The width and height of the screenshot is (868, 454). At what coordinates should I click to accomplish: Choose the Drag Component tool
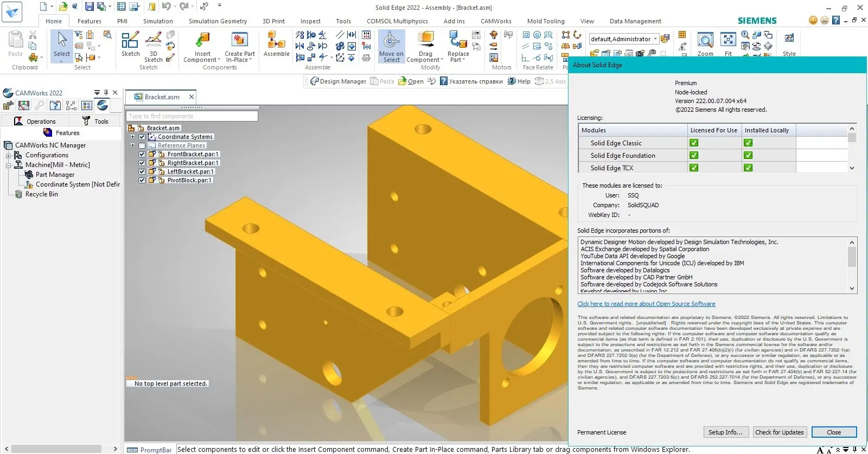425,47
